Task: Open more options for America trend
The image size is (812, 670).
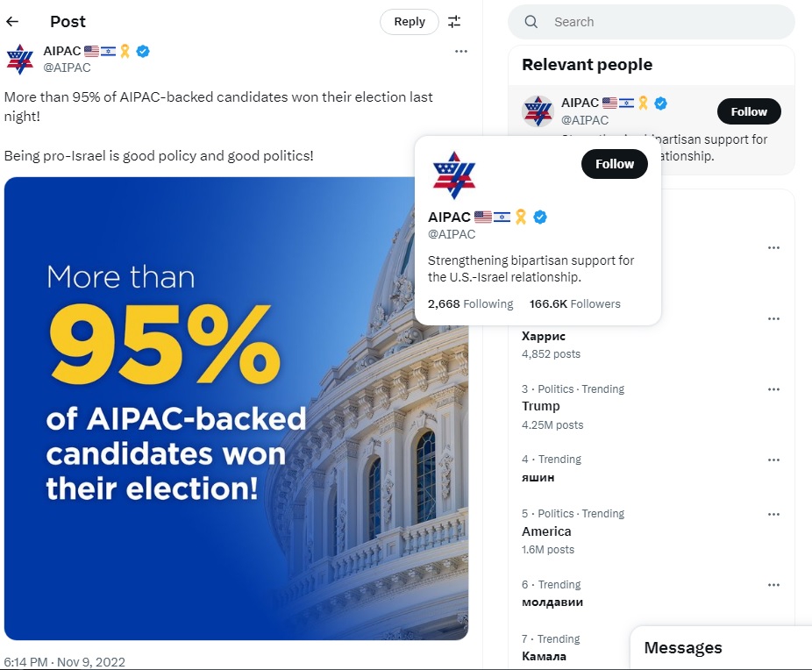Action: point(773,514)
